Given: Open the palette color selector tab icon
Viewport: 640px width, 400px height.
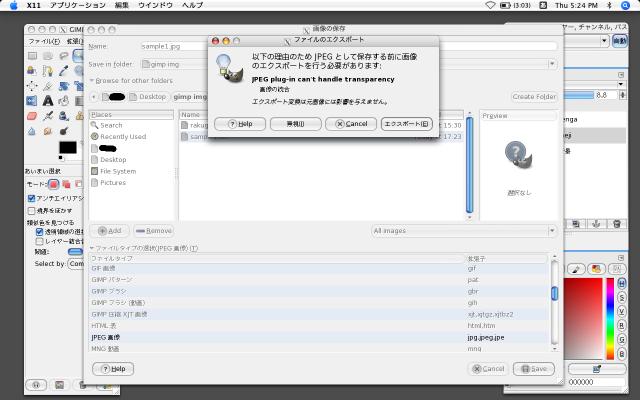Looking at the screenshot, I should (596, 269).
